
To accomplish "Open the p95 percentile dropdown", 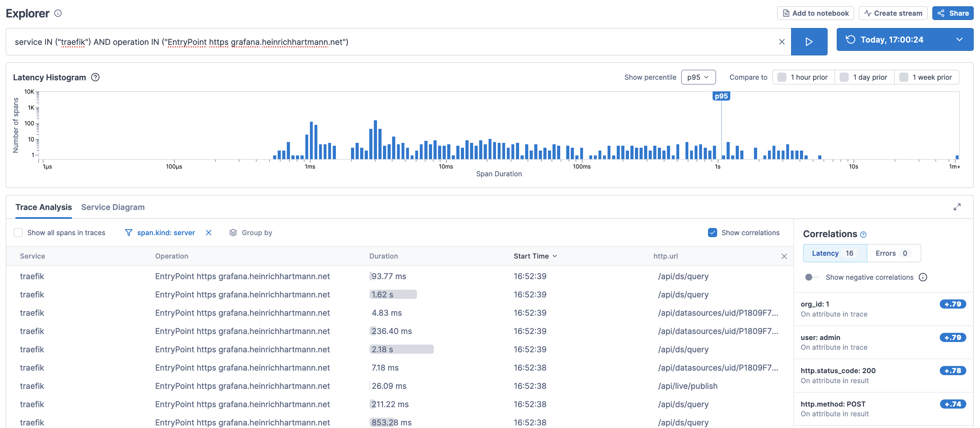I will click(698, 77).
